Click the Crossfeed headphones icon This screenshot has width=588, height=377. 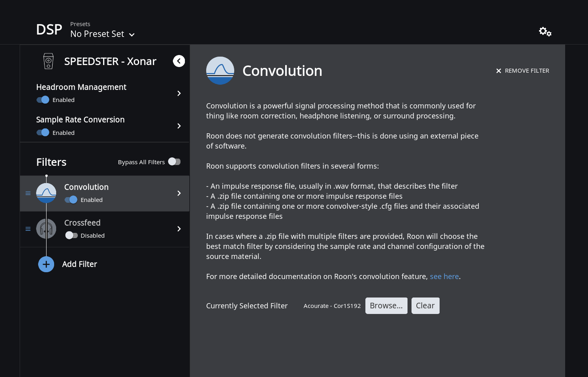[x=46, y=229]
